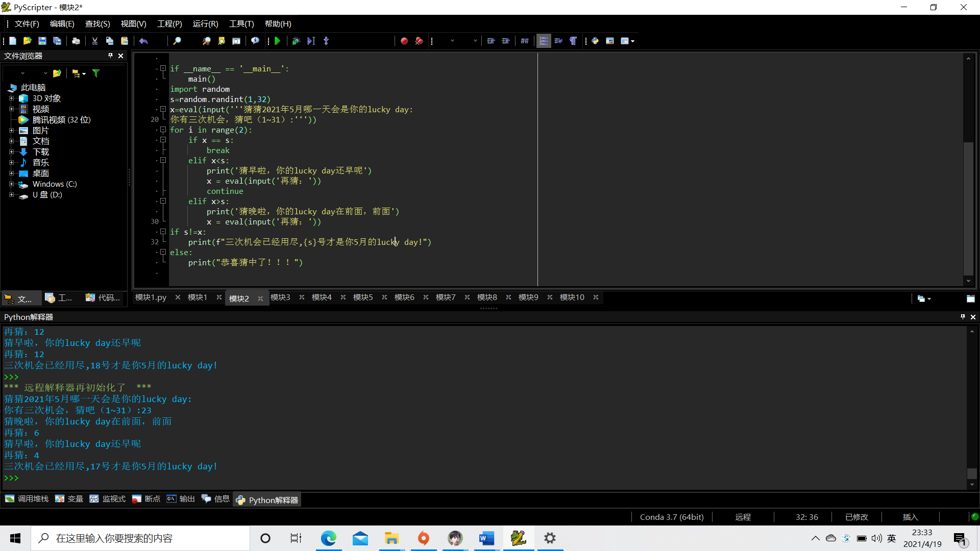Expand the 文档 folder node

[x=11, y=141]
